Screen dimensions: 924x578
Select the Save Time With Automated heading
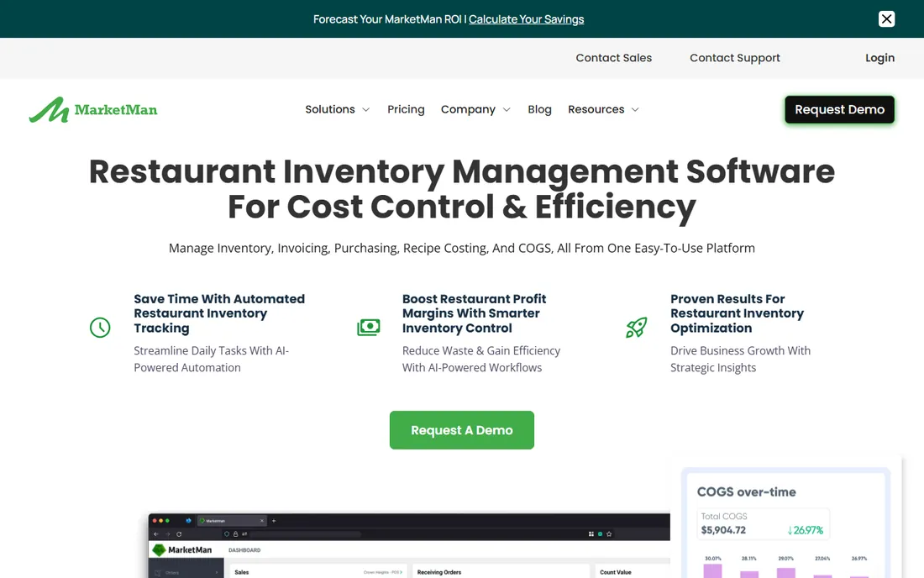[219, 313]
